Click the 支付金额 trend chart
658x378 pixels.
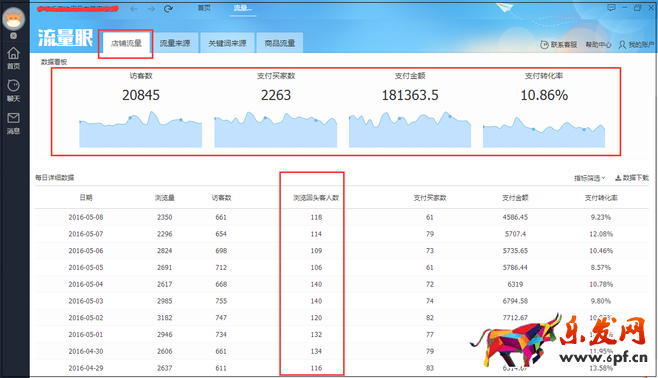point(410,129)
